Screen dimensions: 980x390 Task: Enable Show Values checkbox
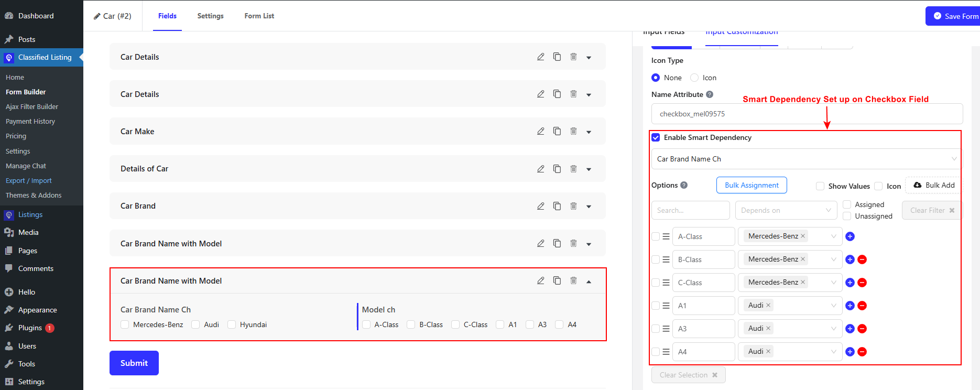tap(820, 186)
